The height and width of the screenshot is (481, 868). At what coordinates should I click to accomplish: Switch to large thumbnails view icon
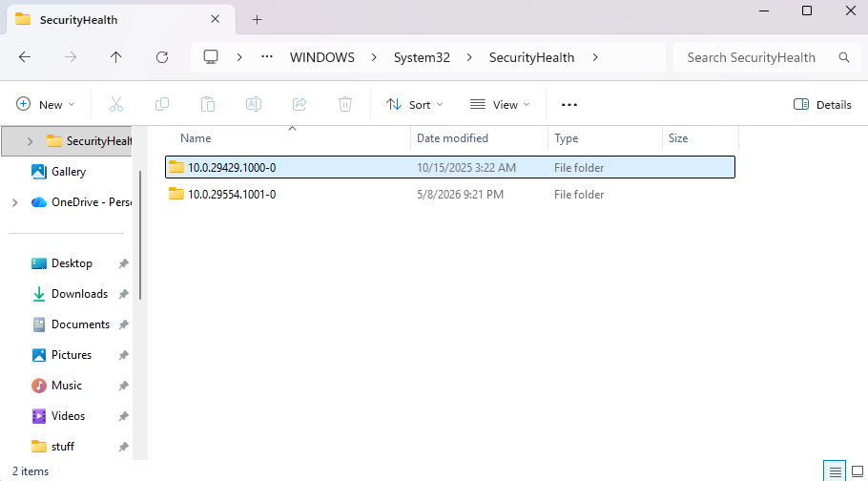857,471
